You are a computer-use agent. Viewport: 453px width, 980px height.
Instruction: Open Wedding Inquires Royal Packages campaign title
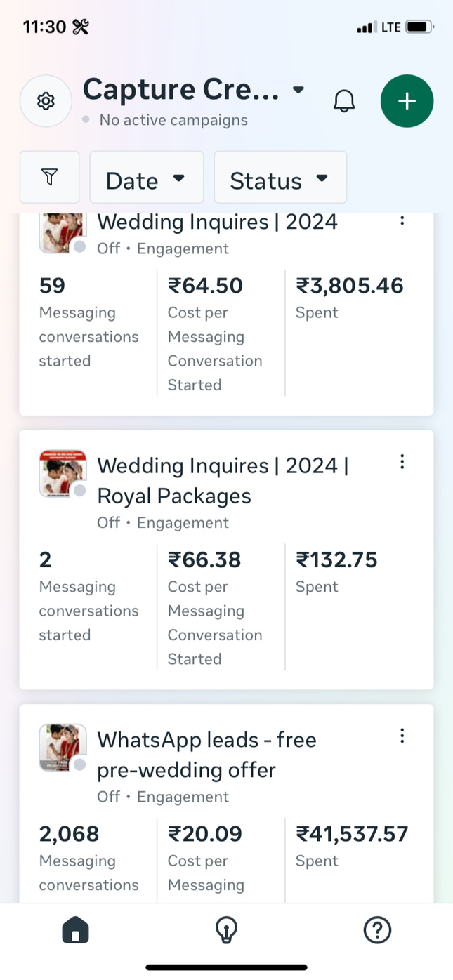[x=223, y=481]
